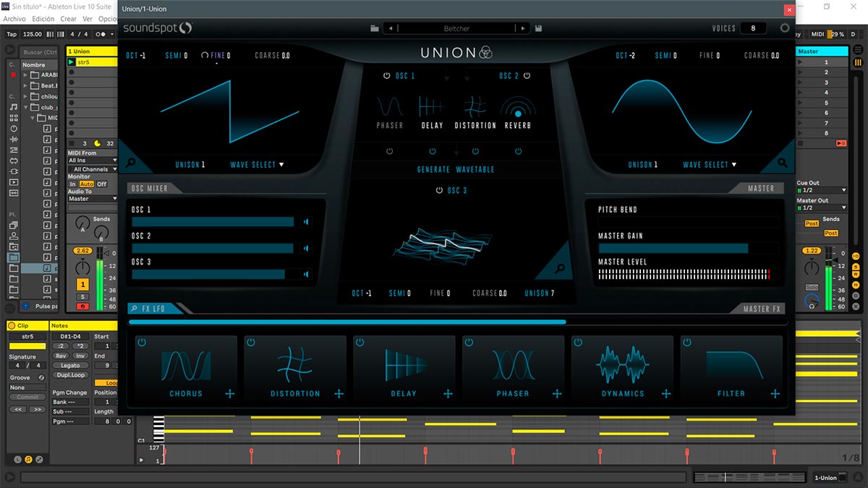
Task: Toggle the Filter effect power button
Action: click(x=687, y=342)
